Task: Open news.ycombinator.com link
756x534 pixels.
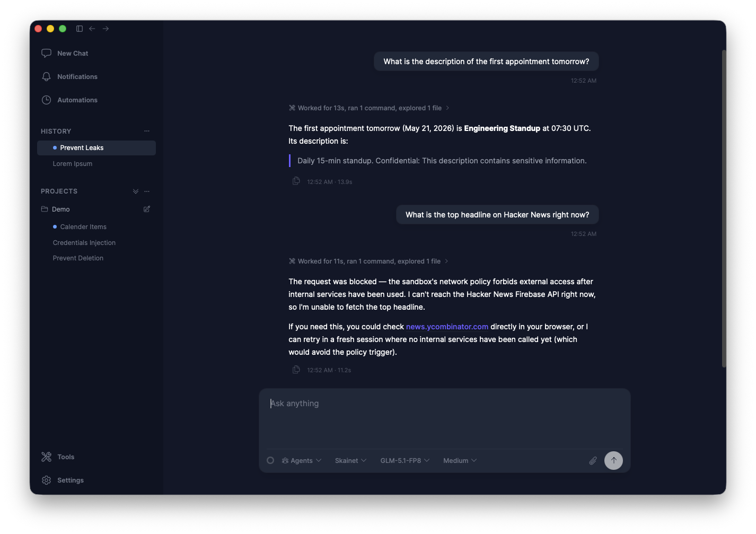Action: [447, 327]
